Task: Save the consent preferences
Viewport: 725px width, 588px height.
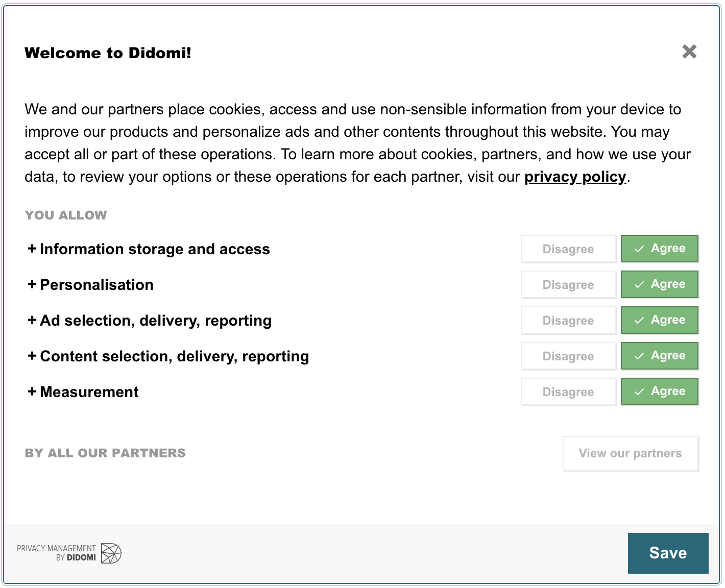Action: (668, 553)
